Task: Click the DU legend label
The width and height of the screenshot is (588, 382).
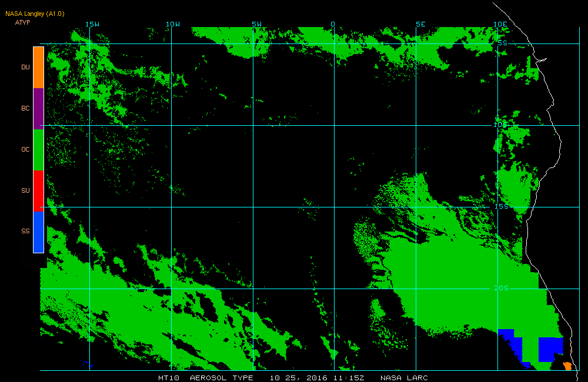Action: click(25, 67)
